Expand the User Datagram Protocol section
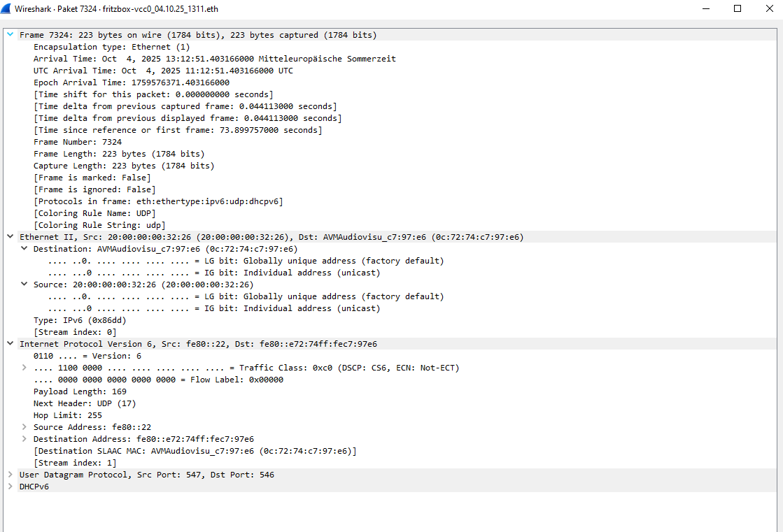 click(10, 474)
